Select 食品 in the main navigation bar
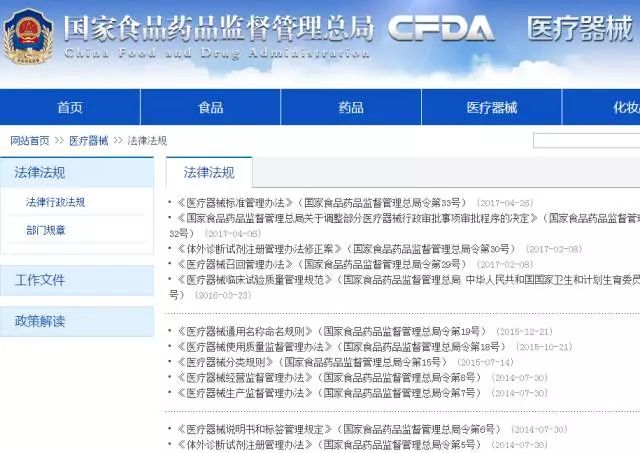 click(210, 108)
